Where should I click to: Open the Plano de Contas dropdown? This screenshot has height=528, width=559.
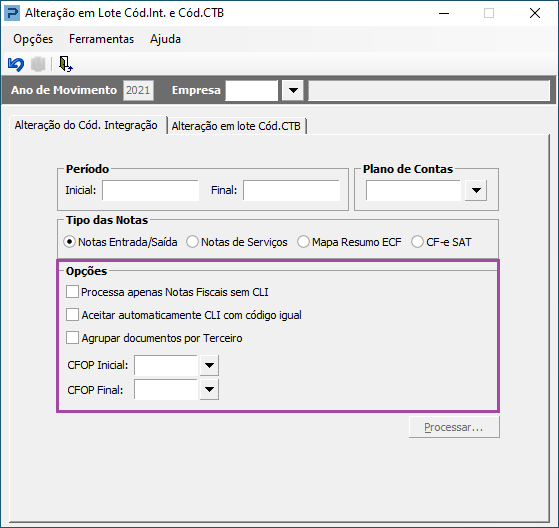[x=476, y=190]
